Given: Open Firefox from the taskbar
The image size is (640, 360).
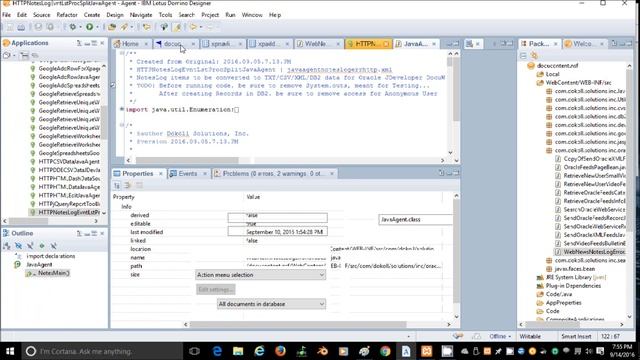Looking at the screenshot, I should point(280,351).
